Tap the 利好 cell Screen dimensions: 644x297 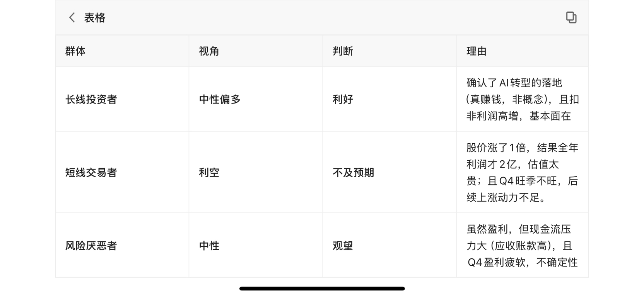click(x=343, y=99)
